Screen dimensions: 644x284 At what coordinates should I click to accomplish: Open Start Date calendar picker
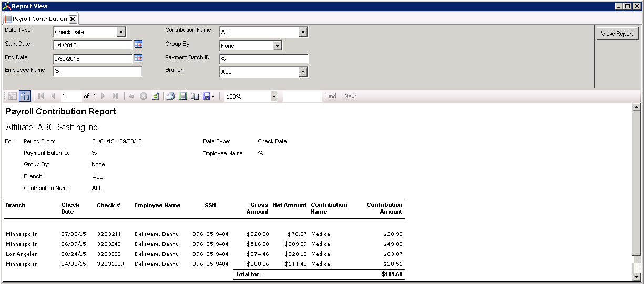(138, 44)
